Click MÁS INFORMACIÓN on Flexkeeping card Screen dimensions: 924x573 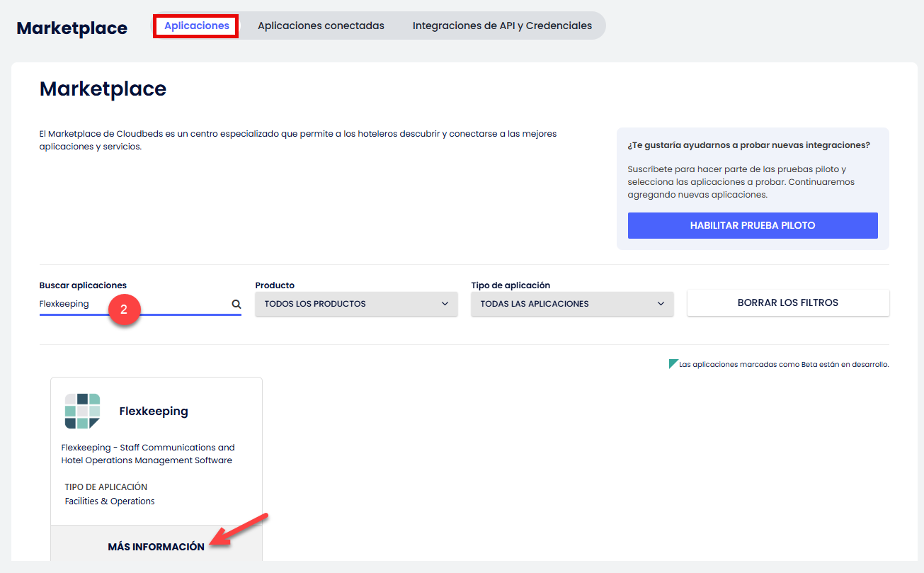click(156, 547)
